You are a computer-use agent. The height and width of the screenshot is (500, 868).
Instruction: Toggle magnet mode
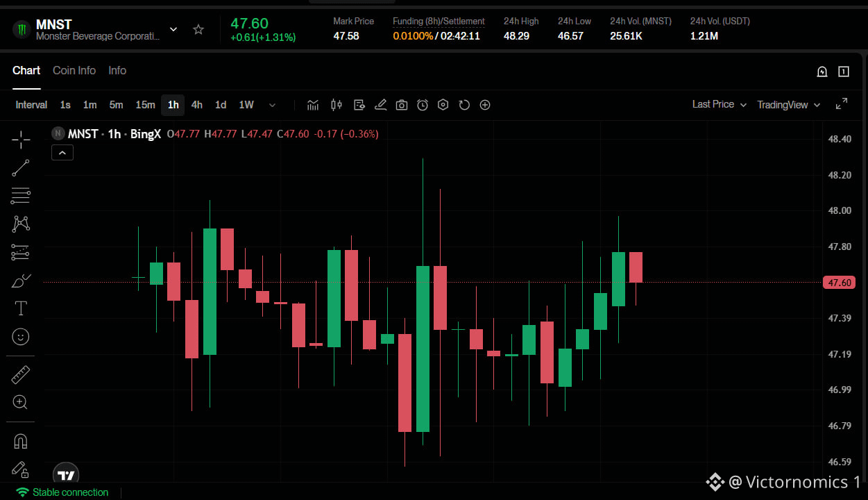21,442
